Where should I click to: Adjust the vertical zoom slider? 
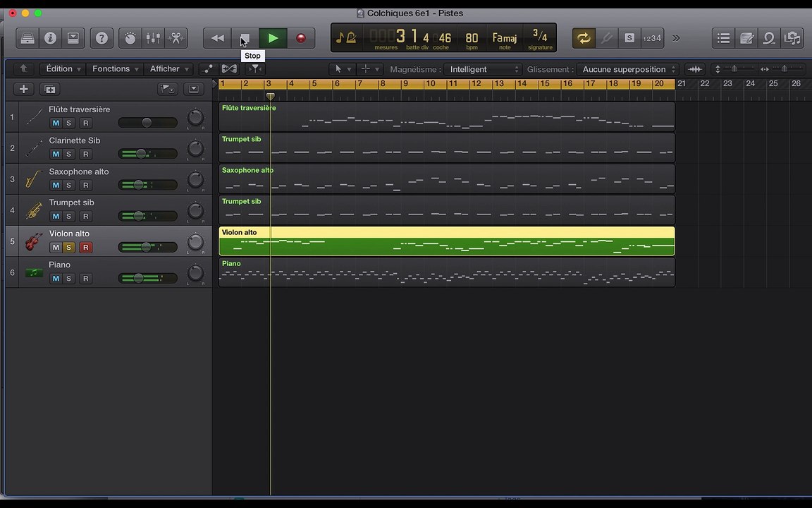pos(734,69)
